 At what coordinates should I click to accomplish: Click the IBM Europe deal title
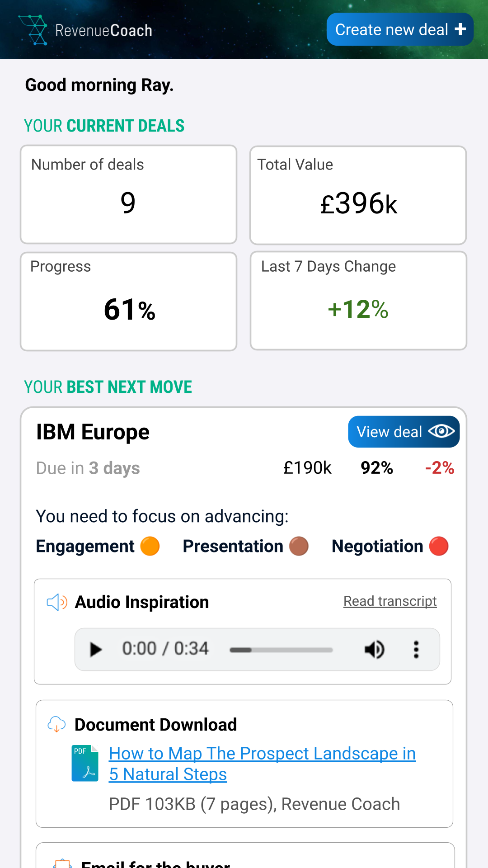point(93,432)
